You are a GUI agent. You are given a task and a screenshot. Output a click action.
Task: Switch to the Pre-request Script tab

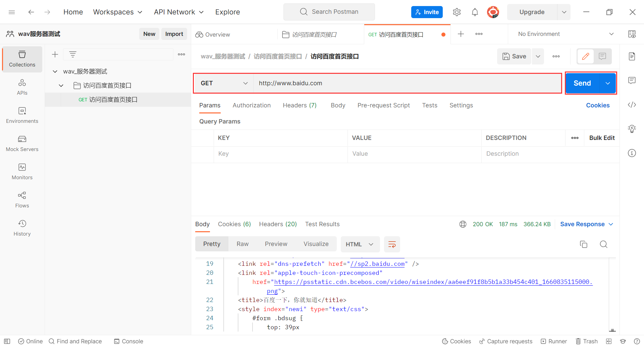[384, 105]
